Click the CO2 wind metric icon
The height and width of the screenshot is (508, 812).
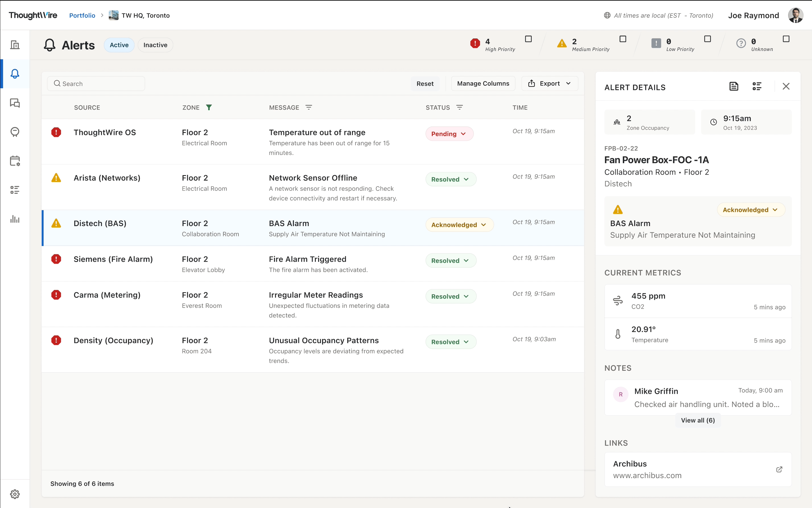(618, 300)
